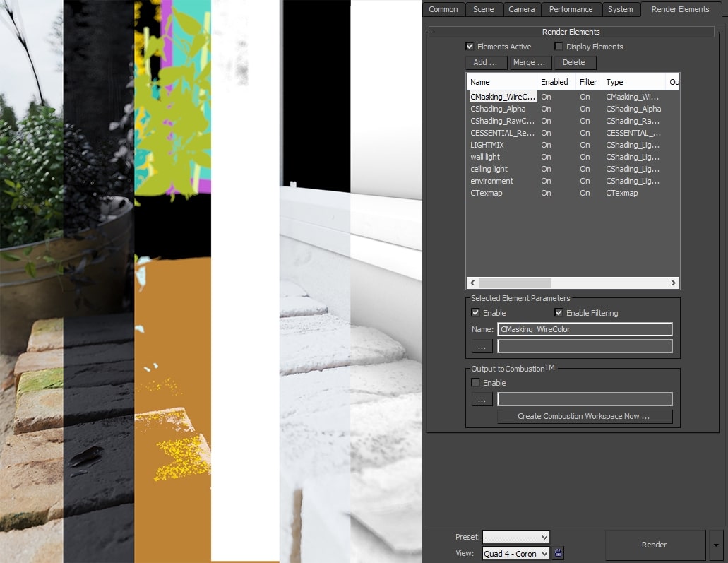
Task: Enable Output to Combustion
Action: 476,382
